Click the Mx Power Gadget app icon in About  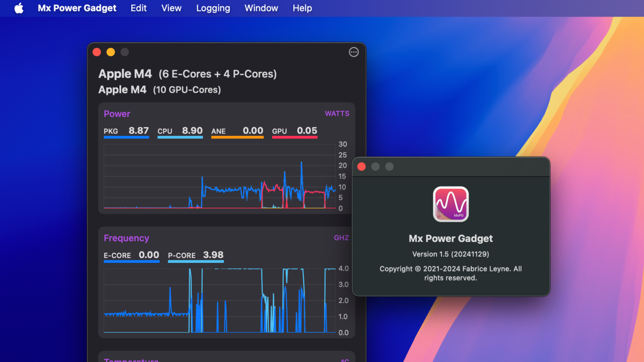(451, 204)
